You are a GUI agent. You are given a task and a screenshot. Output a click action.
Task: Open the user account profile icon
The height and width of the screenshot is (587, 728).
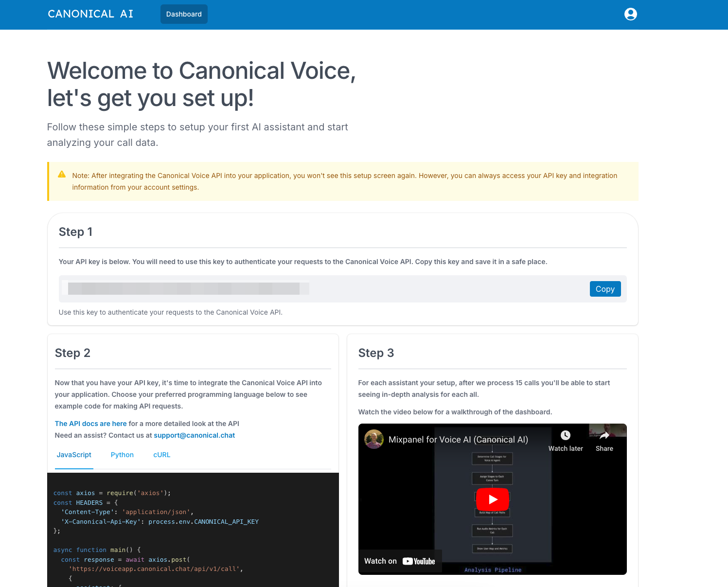click(630, 14)
